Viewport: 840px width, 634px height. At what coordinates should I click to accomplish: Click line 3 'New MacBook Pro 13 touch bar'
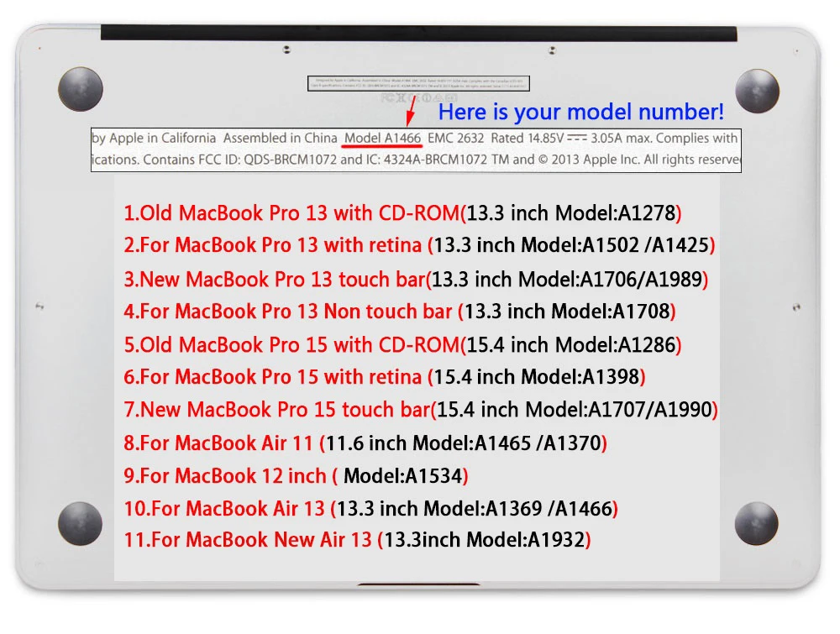pyautogui.click(x=416, y=280)
